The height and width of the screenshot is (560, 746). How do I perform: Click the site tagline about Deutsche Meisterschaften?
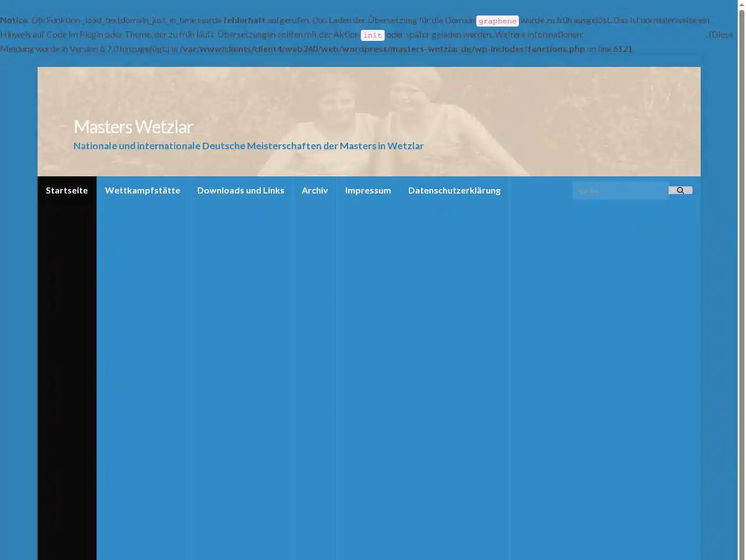[248, 145]
